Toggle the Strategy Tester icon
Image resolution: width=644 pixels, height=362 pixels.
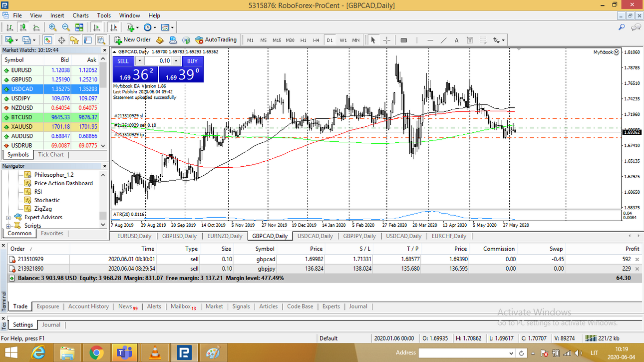pos(101,40)
